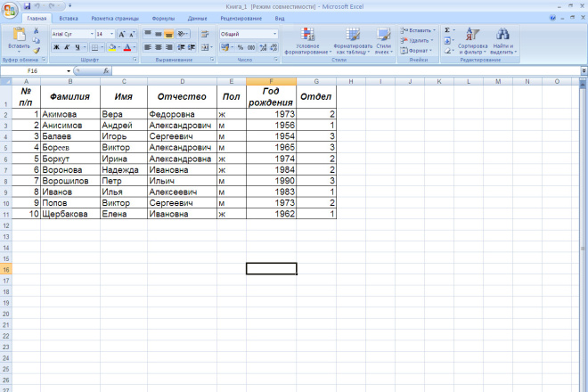Open the Вставка ribbon tab
The height and width of the screenshot is (392, 588).
[68, 18]
